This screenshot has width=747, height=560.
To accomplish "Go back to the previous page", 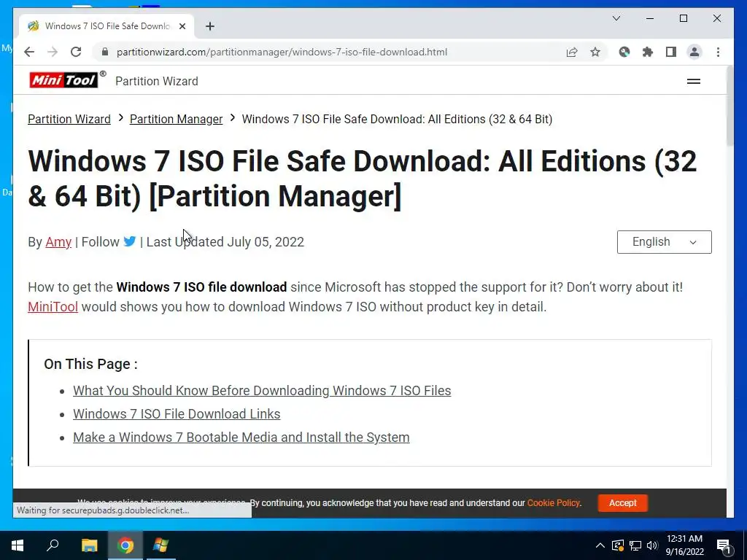I will pyautogui.click(x=29, y=52).
